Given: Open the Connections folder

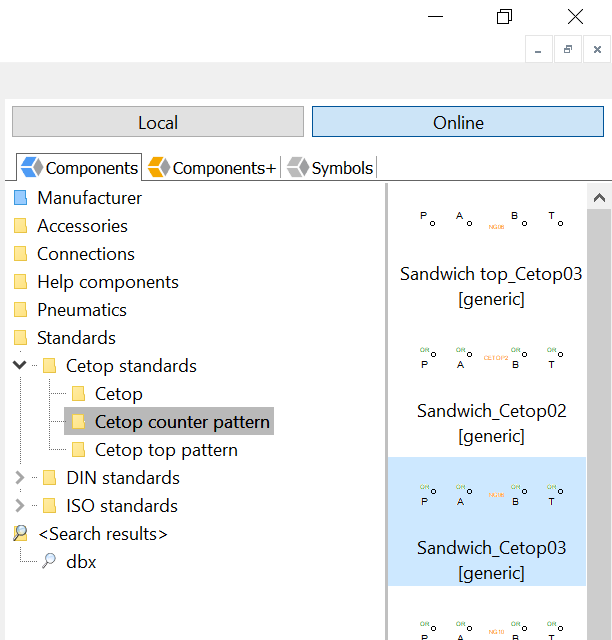Looking at the screenshot, I should 86,254.
